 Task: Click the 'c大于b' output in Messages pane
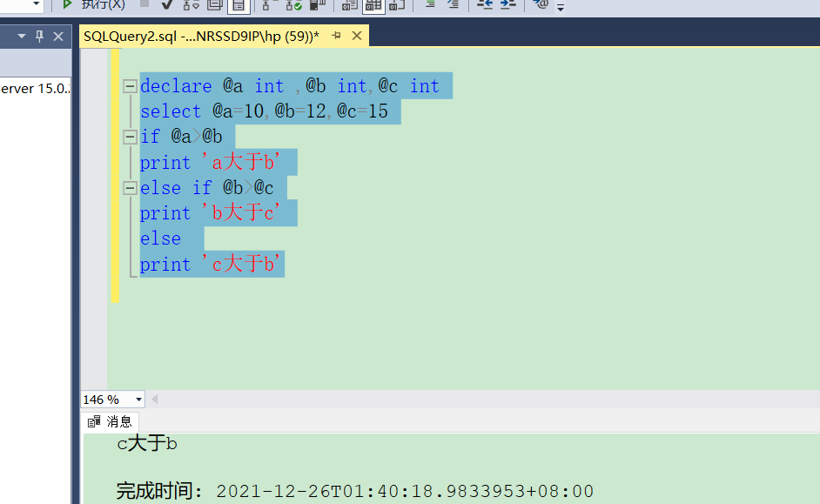[147, 444]
